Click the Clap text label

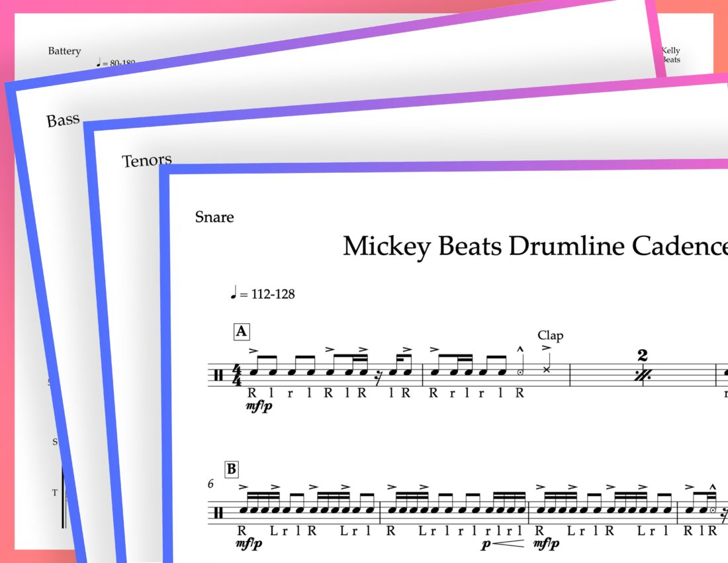(x=549, y=335)
